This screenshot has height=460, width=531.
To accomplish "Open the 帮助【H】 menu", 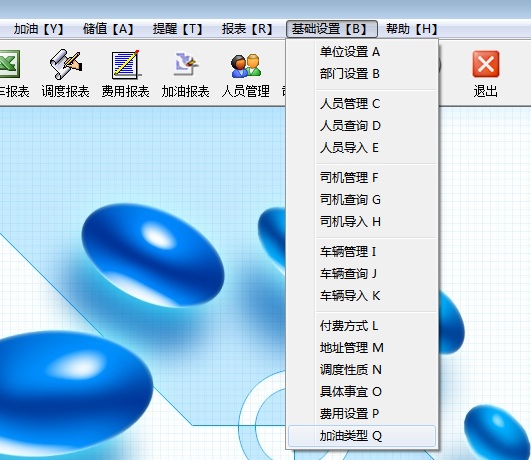I will coord(411,29).
